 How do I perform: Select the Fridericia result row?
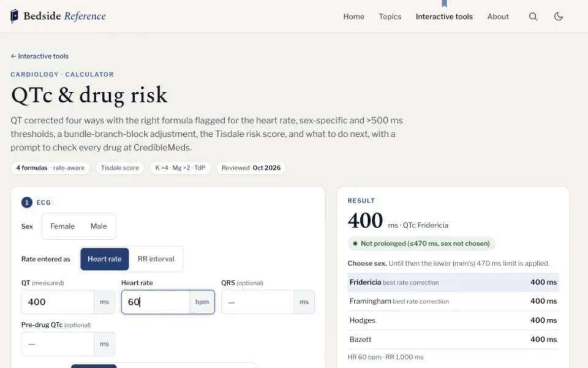click(453, 282)
